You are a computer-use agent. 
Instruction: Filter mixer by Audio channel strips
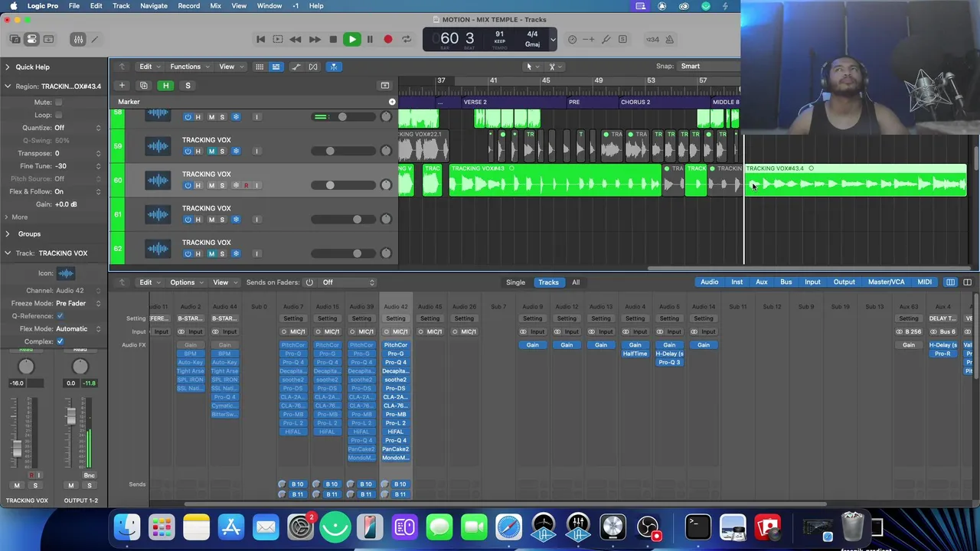[x=709, y=282]
